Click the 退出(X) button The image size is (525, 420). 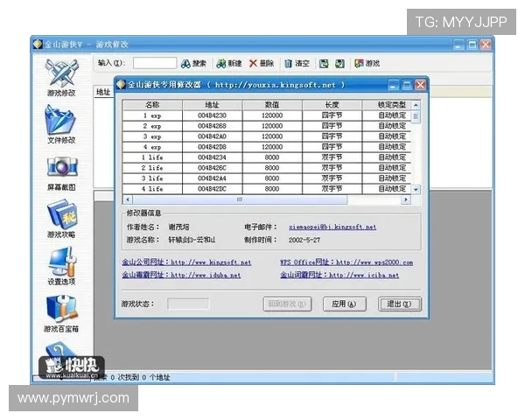click(400, 304)
